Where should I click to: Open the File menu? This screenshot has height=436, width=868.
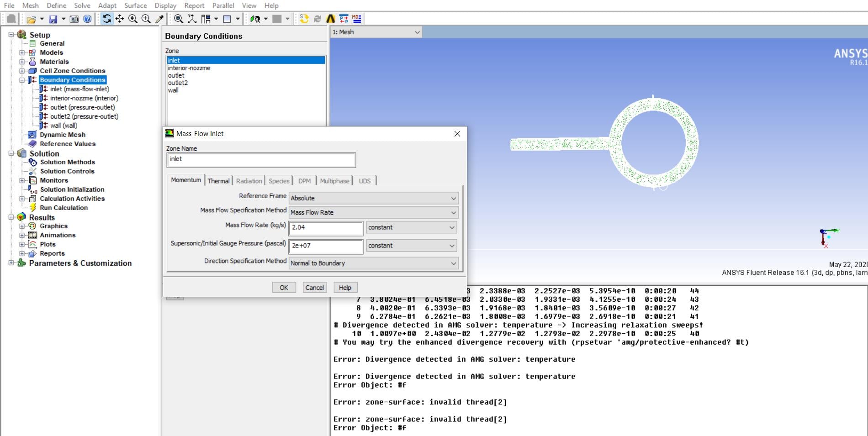pyautogui.click(x=9, y=5)
